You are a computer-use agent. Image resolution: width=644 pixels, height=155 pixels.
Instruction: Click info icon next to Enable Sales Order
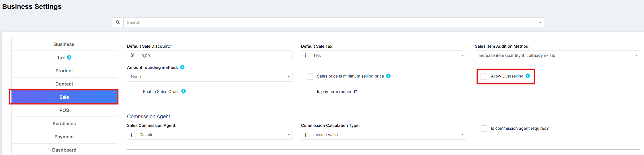(184, 91)
